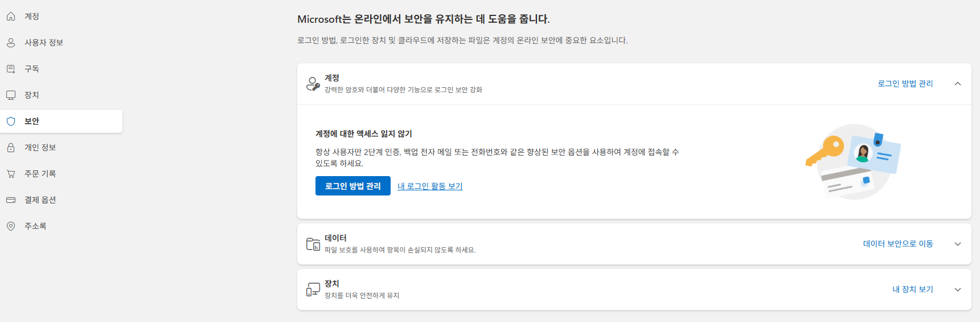Click 강력한 암호와 더불어 subtitle text
This screenshot has height=322, width=980.
[x=403, y=90]
